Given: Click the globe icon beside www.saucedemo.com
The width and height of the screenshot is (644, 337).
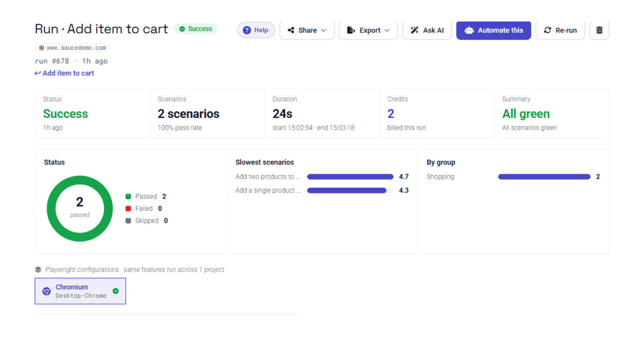Looking at the screenshot, I should (x=41, y=48).
